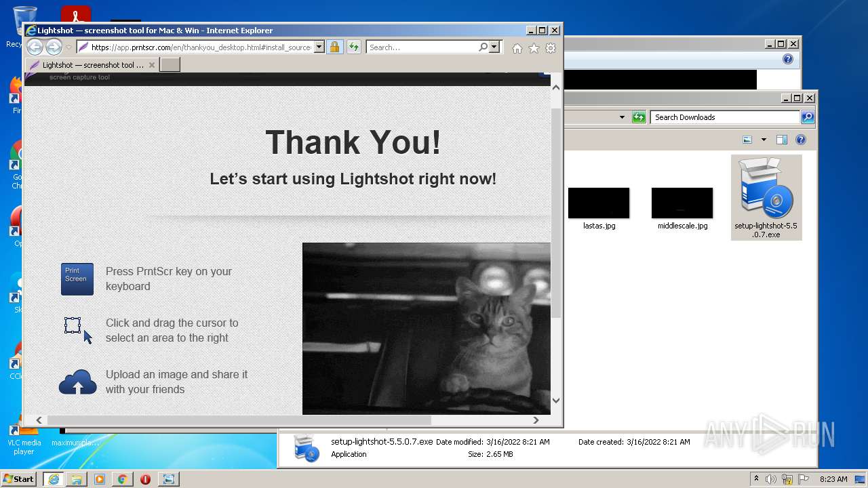
Task: Open IE favorites star icon
Action: pos(534,48)
